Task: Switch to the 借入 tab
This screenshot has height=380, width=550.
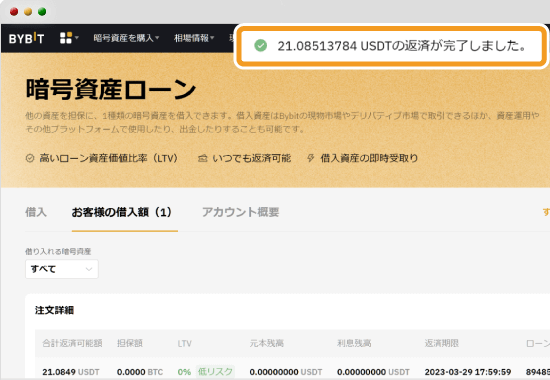Action: point(36,212)
